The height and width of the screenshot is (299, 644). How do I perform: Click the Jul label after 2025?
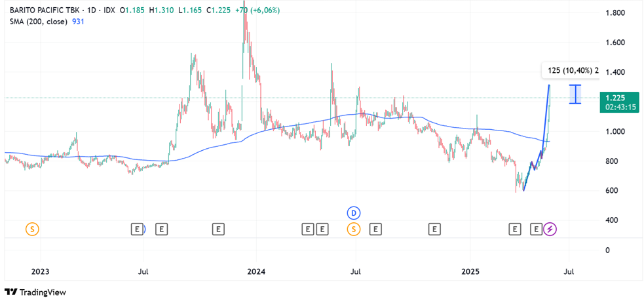pos(569,272)
